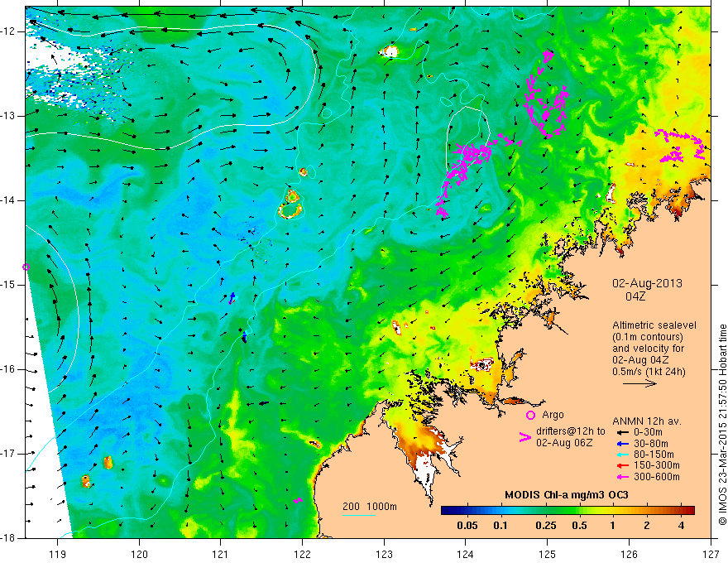Image resolution: width=728 pixels, height=563 pixels.
Task: Click the cyan 80-150m legend arrow
Action: pos(621,455)
